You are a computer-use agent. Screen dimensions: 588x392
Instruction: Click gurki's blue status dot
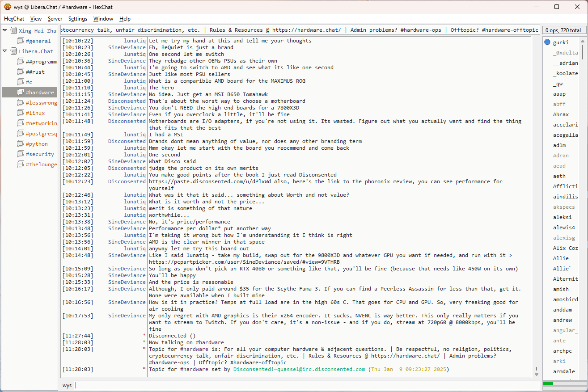click(x=547, y=42)
